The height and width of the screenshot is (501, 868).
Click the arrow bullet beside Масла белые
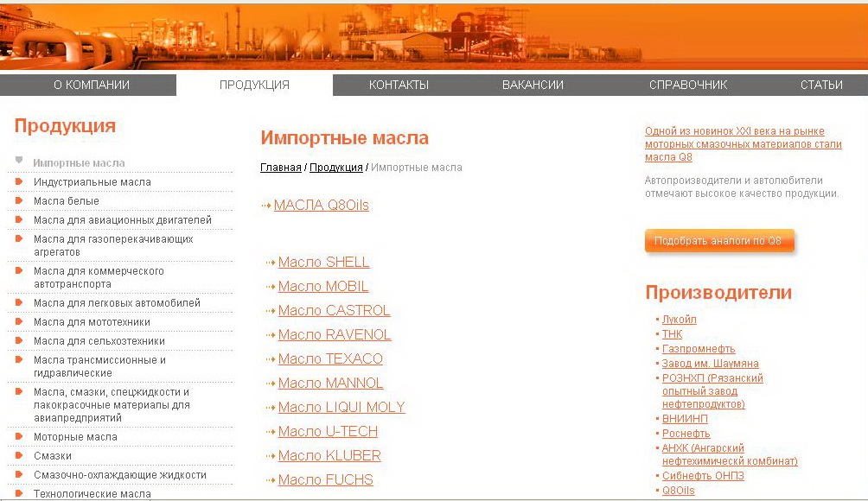point(19,200)
